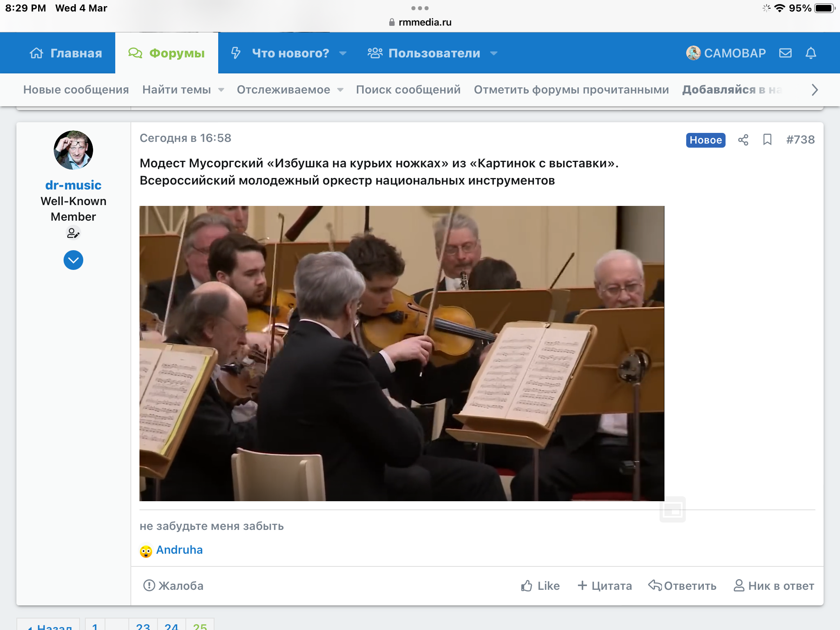Tap the three dots at top of browser

[420, 8]
